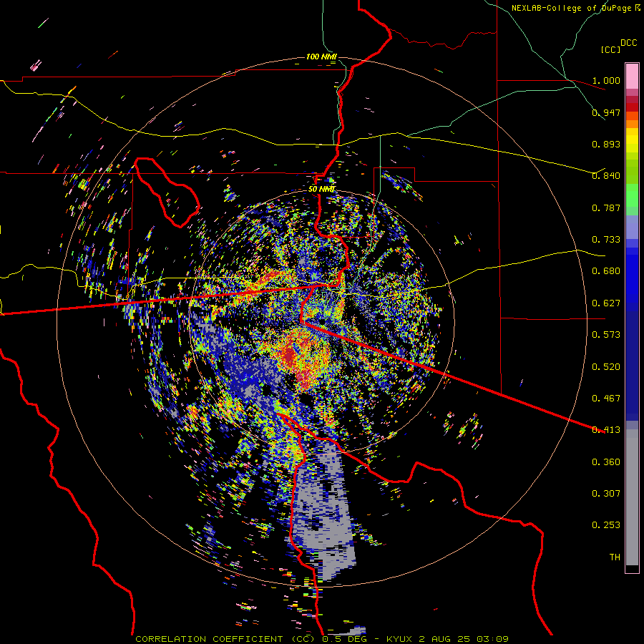Viewport: 644px width, 644px height.
Task: Click the [CC] units label
Action: click(x=611, y=49)
